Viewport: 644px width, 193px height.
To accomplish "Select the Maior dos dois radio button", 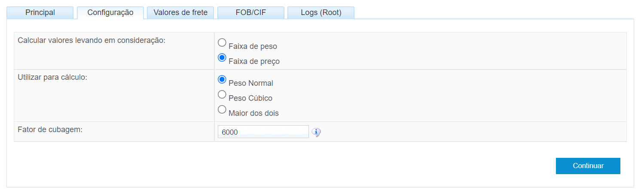I will tap(222, 109).
